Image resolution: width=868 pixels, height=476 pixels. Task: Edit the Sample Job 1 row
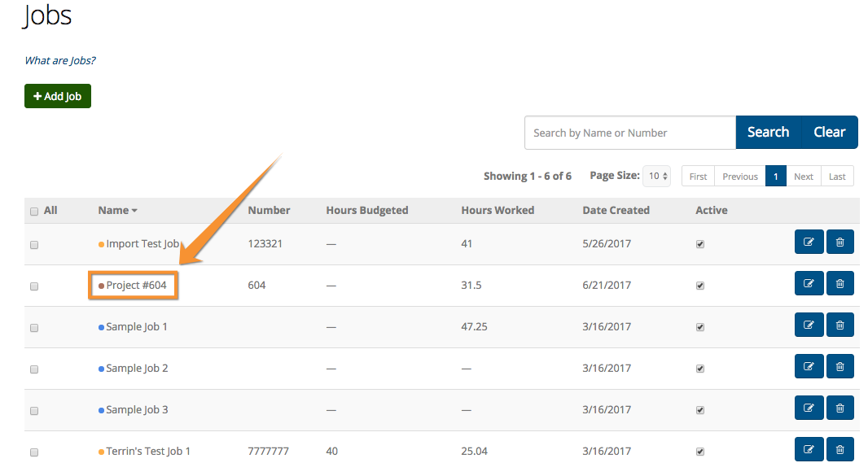[809, 325]
